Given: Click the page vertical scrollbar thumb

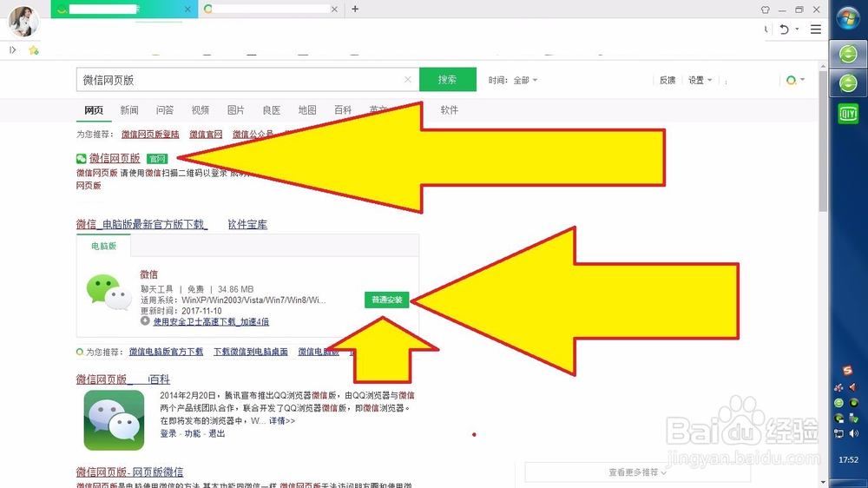Looking at the screenshot, I should pyautogui.click(x=823, y=142).
